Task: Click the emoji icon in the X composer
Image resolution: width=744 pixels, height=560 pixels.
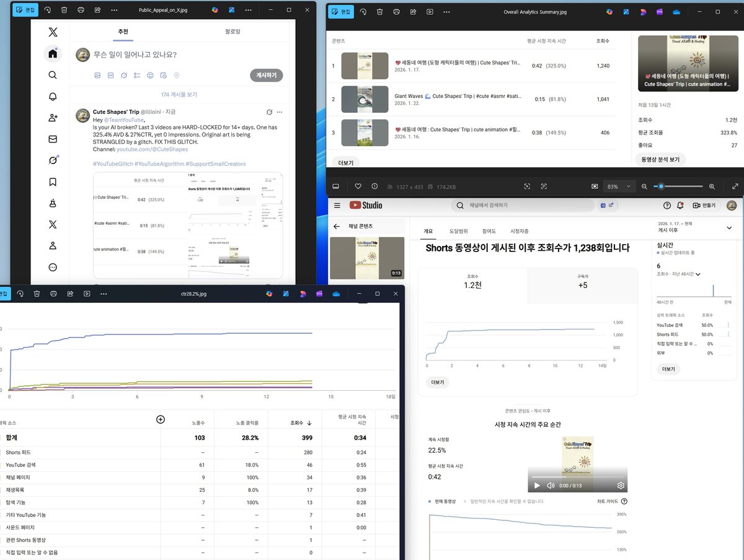Action: [x=150, y=75]
